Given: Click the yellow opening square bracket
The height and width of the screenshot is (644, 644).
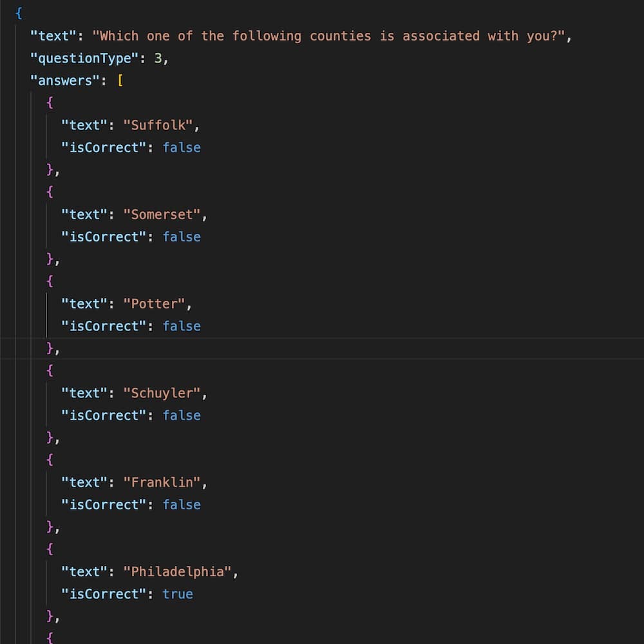Looking at the screenshot, I should coord(119,80).
